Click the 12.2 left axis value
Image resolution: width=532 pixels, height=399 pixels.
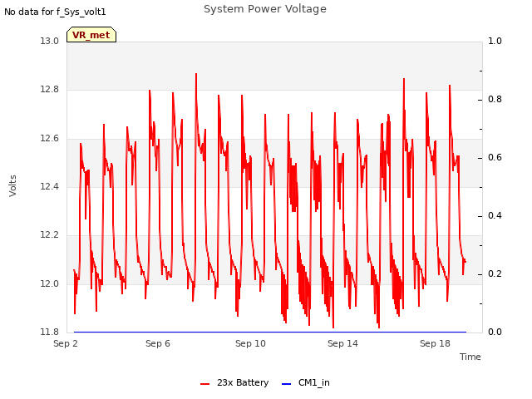50,234
